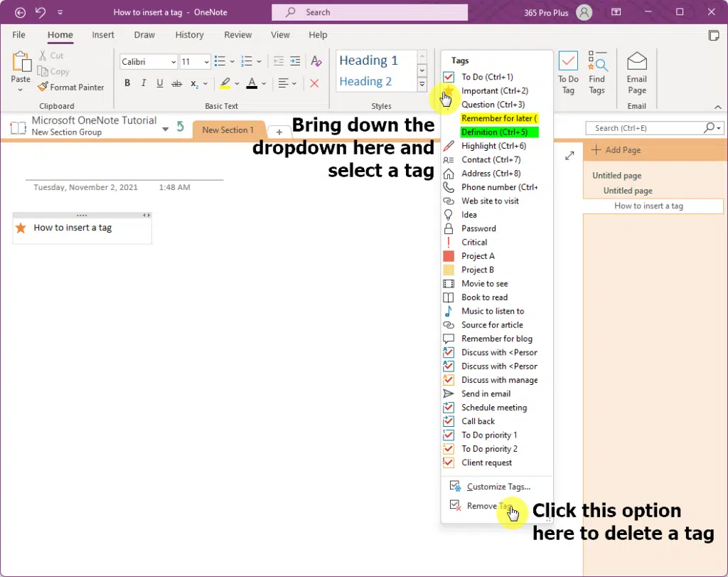Switch to the View tab
This screenshot has height=577, width=728.
(280, 35)
